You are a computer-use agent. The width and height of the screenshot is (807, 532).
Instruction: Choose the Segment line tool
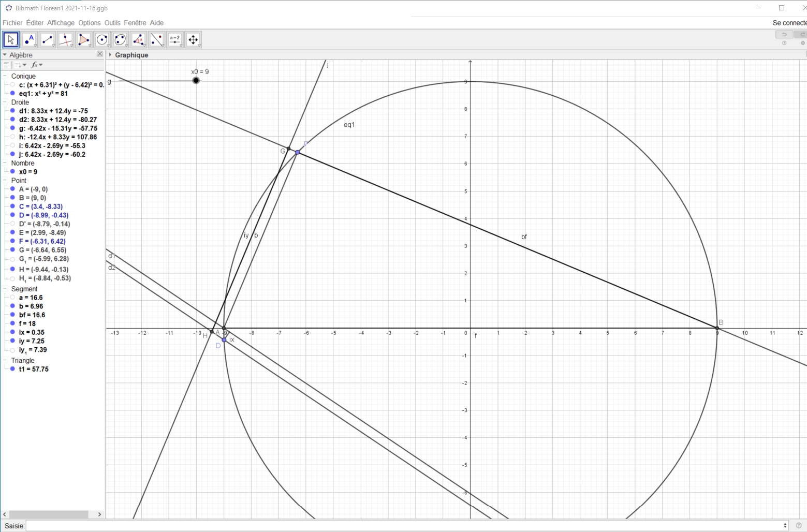[x=48, y=40]
